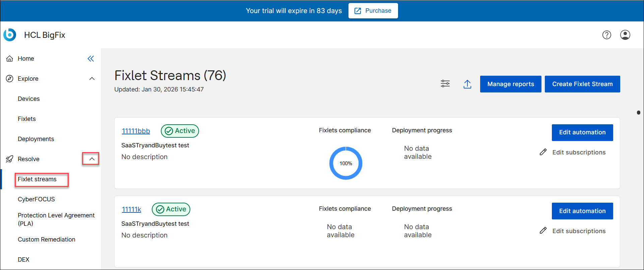The width and height of the screenshot is (644, 270).
Task: Go to the Devices page
Action: pyautogui.click(x=29, y=99)
